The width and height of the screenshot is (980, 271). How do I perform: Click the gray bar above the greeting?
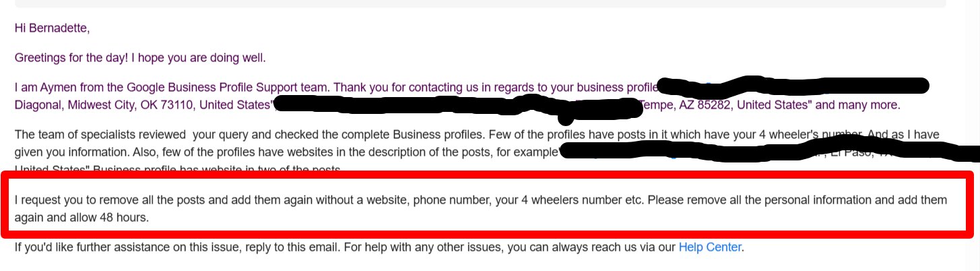click(x=480, y=3)
